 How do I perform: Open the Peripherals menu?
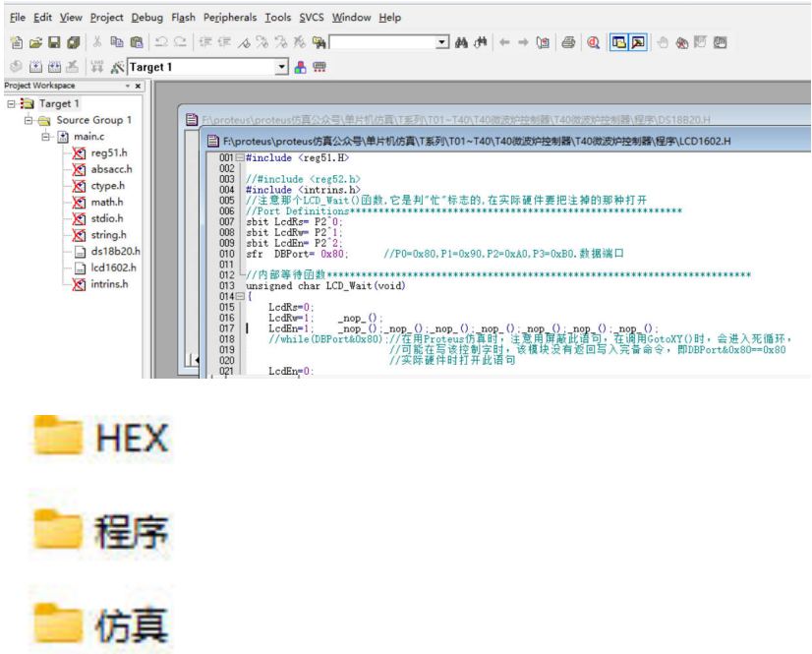click(x=230, y=17)
